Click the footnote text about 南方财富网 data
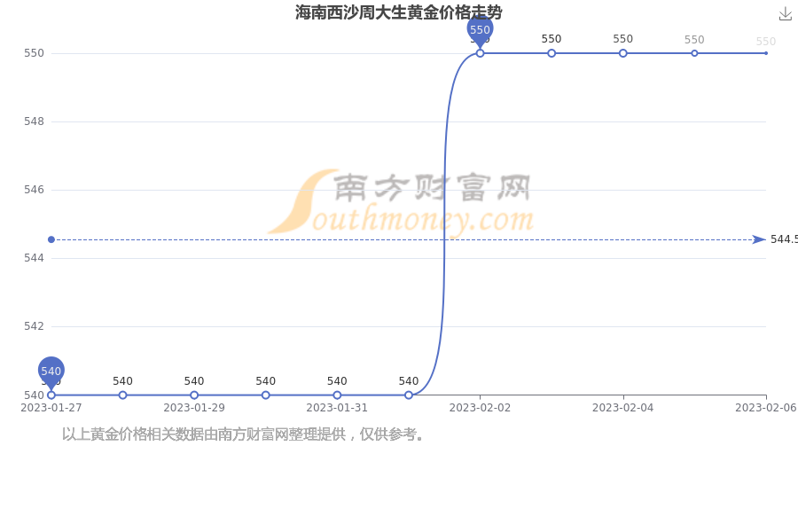The image size is (798, 532). click(243, 434)
